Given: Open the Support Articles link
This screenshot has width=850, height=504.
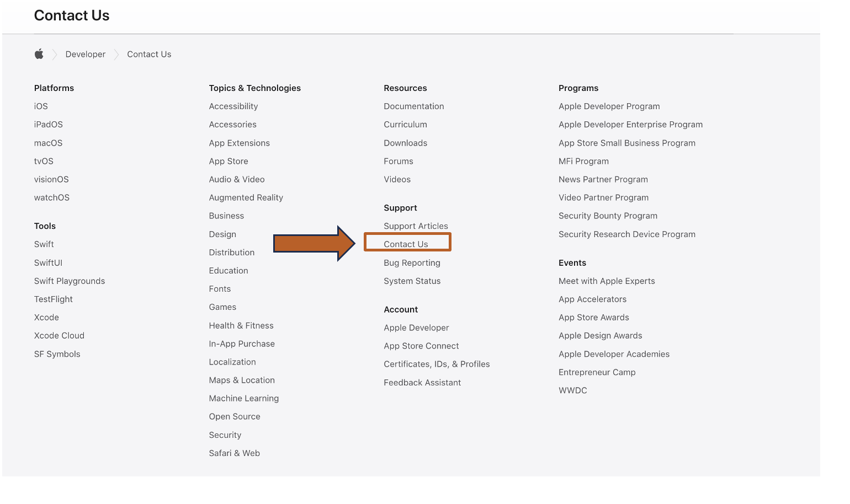Looking at the screenshot, I should pyautogui.click(x=416, y=226).
